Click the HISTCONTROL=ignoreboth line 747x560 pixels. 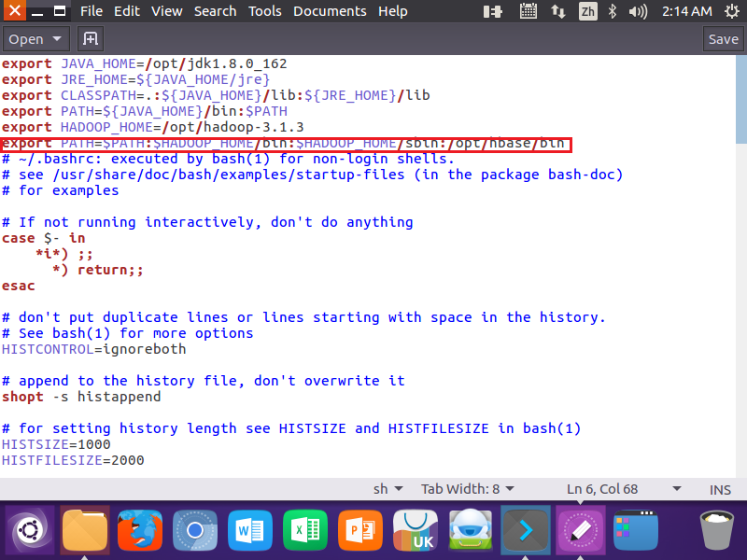(94, 349)
